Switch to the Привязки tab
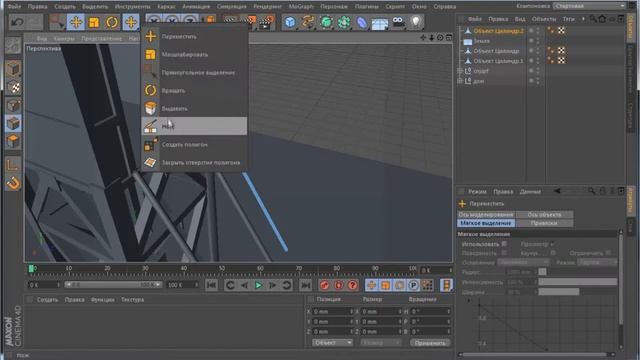 (x=544, y=223)
